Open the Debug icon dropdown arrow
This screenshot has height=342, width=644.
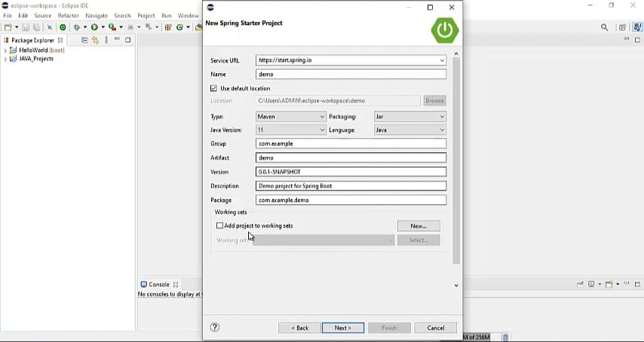[85, 27]
